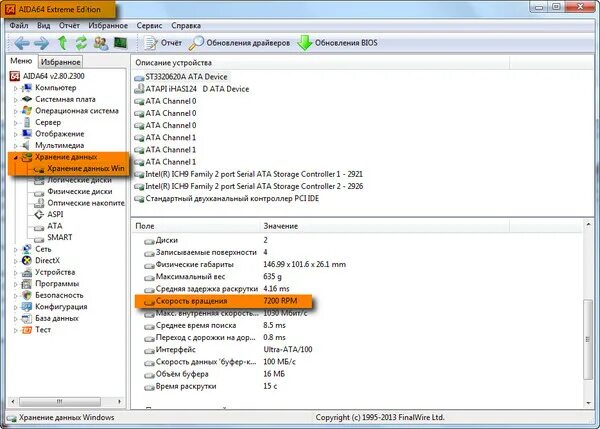Open the Отчёт toolbar button
600x429 pixels.
[163, 43]
